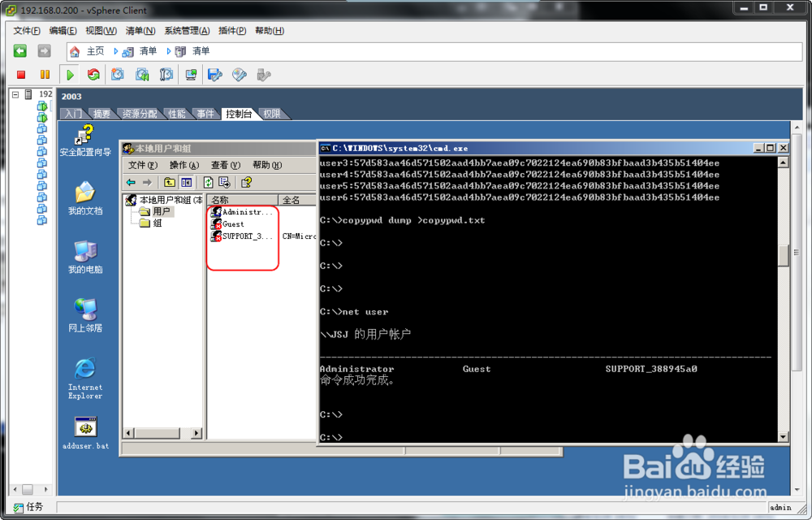Switch to the 权限 tab
812x520 pixels.
272,114
